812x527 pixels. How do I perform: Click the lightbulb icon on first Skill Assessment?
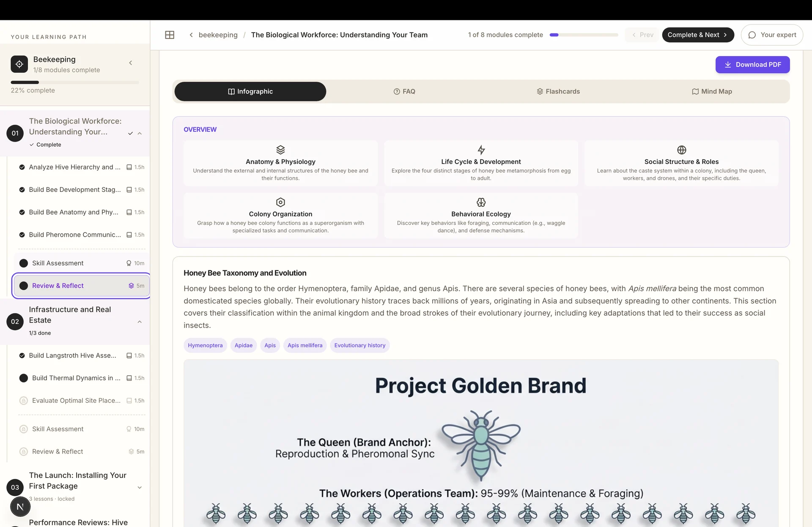pos(129,263)
